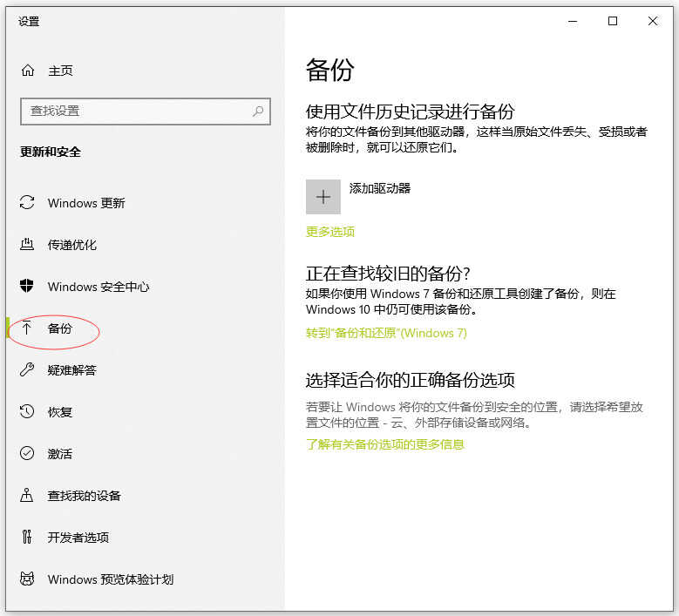Click the up-arrow icon beside 备份

[27, 328]
